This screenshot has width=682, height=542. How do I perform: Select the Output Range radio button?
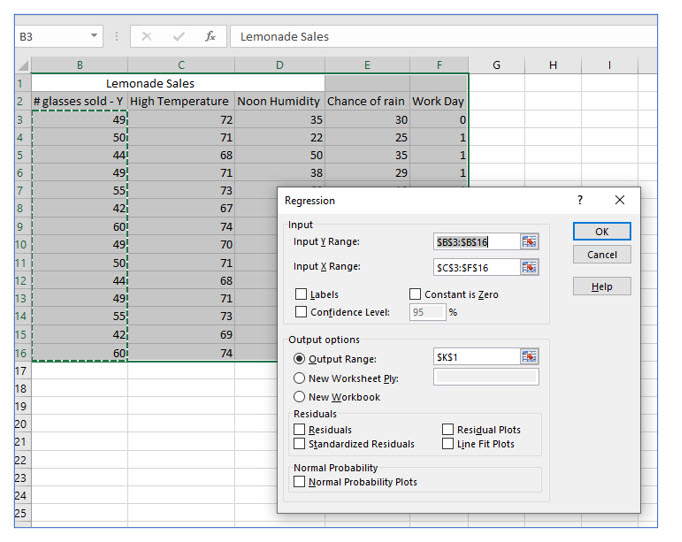(299, 359)
